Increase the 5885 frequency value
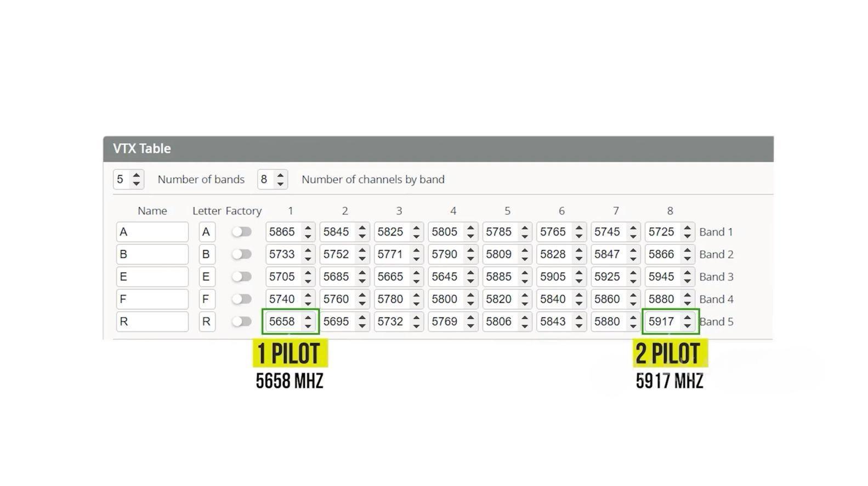The width and height of the screenshot is (868, 486). [x=525, y=273]
